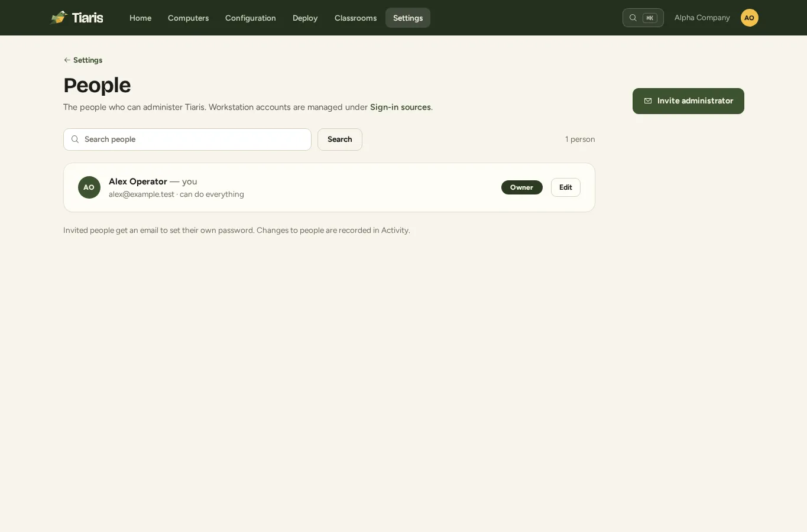
Task: Click the Tiaris wordmark text
Action: pyautogui.click(x=87, y=18)
